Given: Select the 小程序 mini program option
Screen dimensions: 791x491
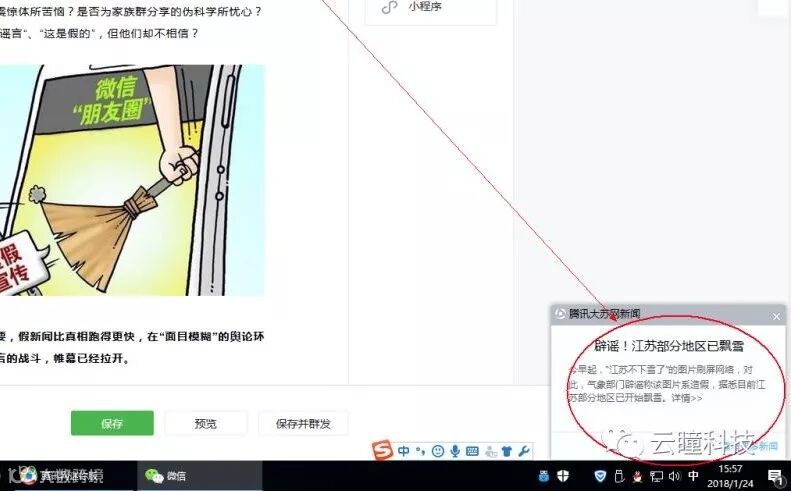Looking at the screenshot, I should (x=430, y=8).
